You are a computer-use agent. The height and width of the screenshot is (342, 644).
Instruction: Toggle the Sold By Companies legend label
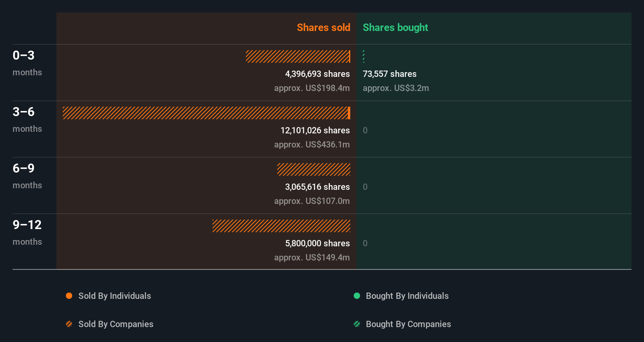coord(116,324)
